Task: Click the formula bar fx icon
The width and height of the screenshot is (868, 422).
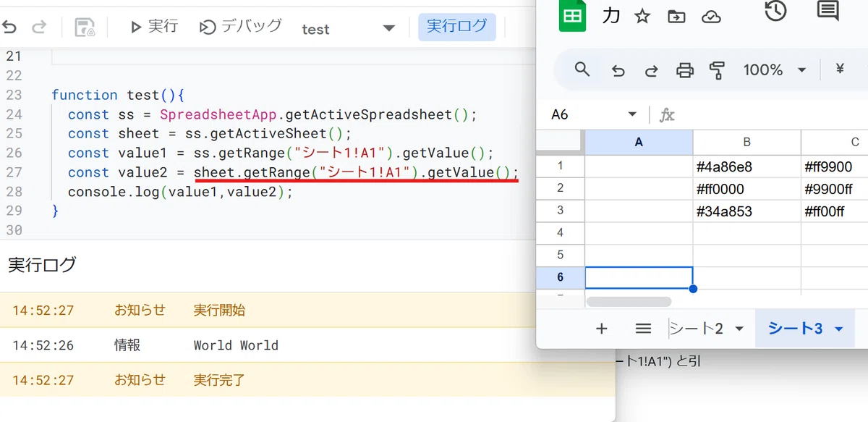Action: click(667, 115)
